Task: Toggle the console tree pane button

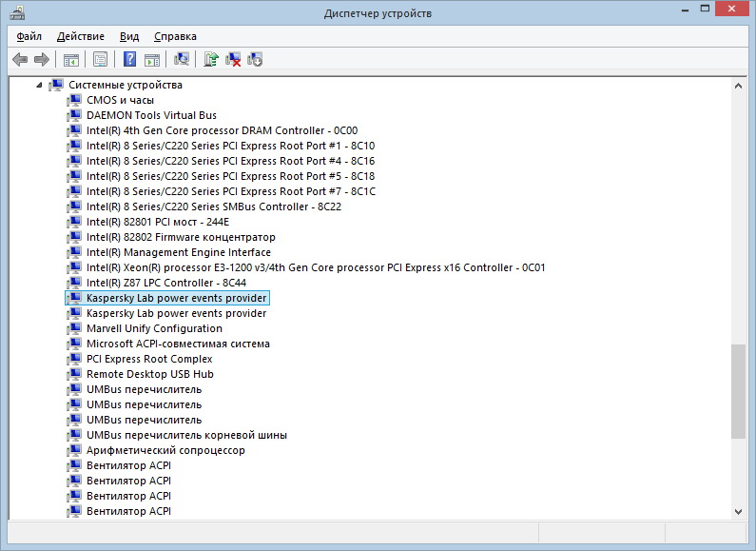Action: click(71, 59)
